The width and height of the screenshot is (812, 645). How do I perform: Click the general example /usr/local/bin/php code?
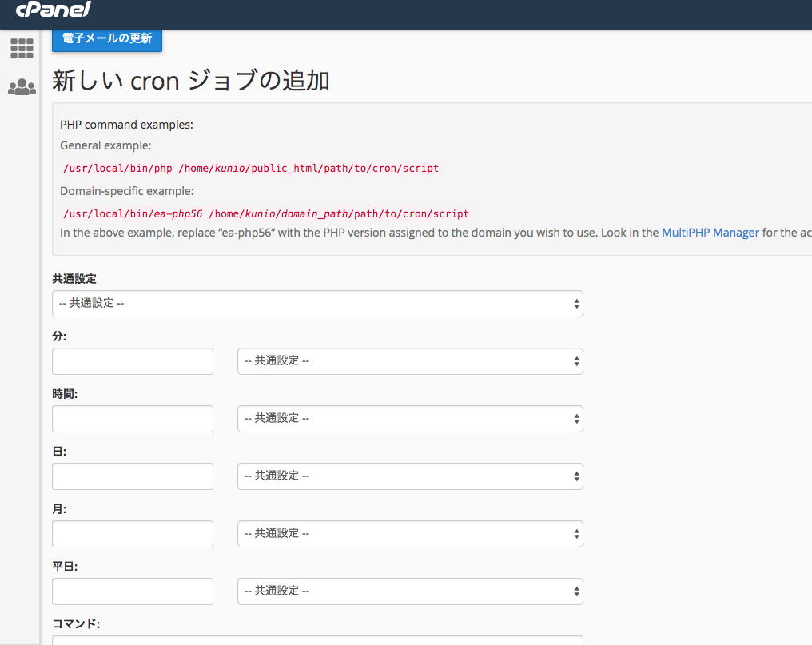pos(251,169)
